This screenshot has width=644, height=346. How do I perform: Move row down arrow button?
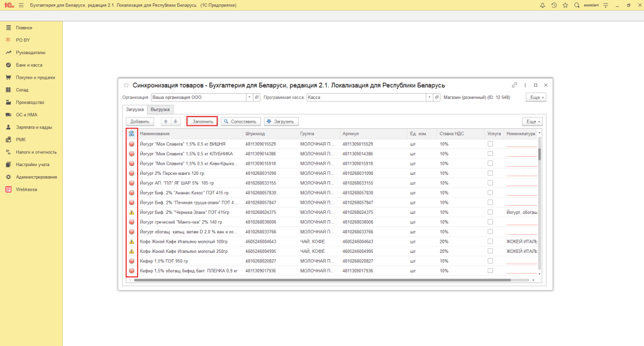[175, 121]
